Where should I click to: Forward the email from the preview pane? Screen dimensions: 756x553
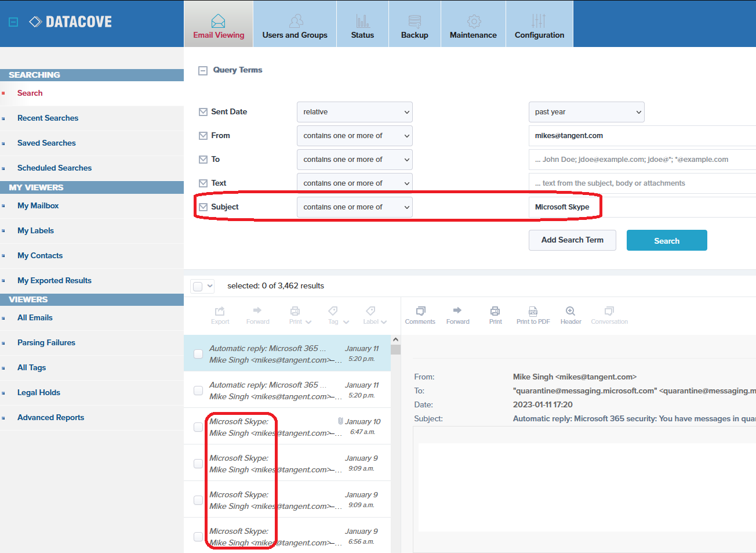pyautogui.click(x=458, y=316)
